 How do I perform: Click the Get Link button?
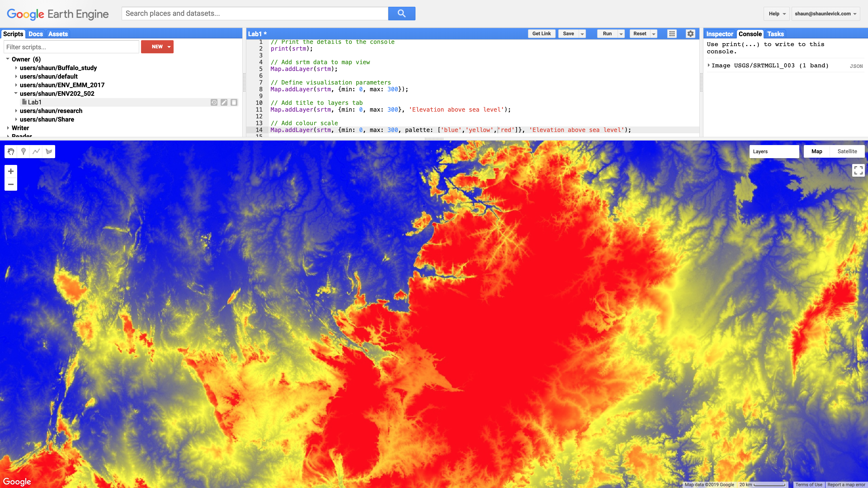tap(542, 34)
